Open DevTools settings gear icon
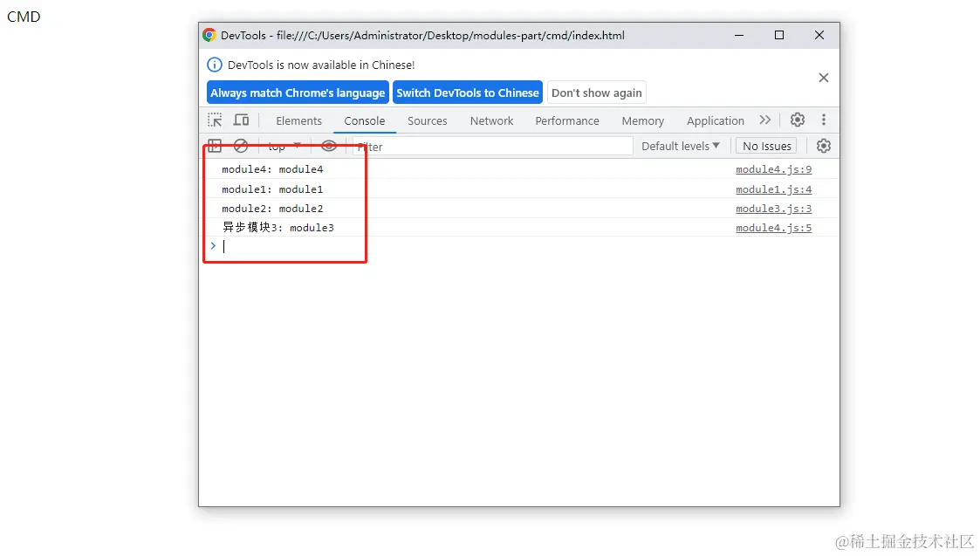This screenshot has height=556, width=980. point(797,120)
